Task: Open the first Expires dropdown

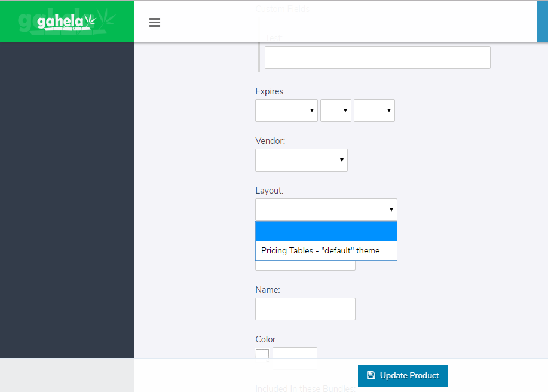Action: 286,111
